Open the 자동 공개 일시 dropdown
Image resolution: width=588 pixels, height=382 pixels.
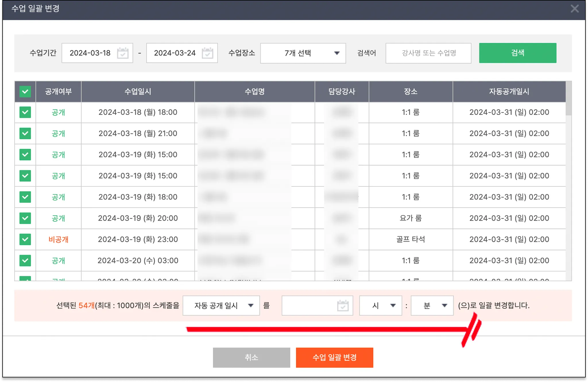pos(221,306)
